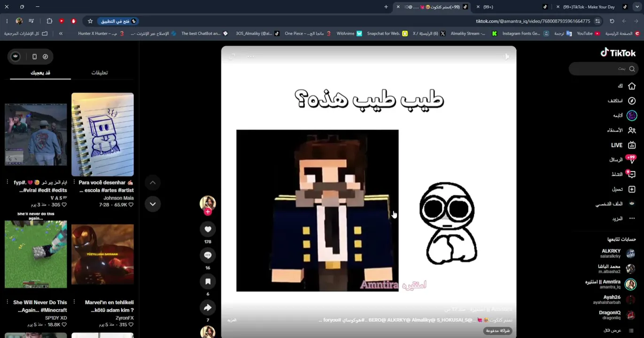The height and width of the screenshot is (338, 644).
Task: Share the video with the arrow icon
Action: 208,307
